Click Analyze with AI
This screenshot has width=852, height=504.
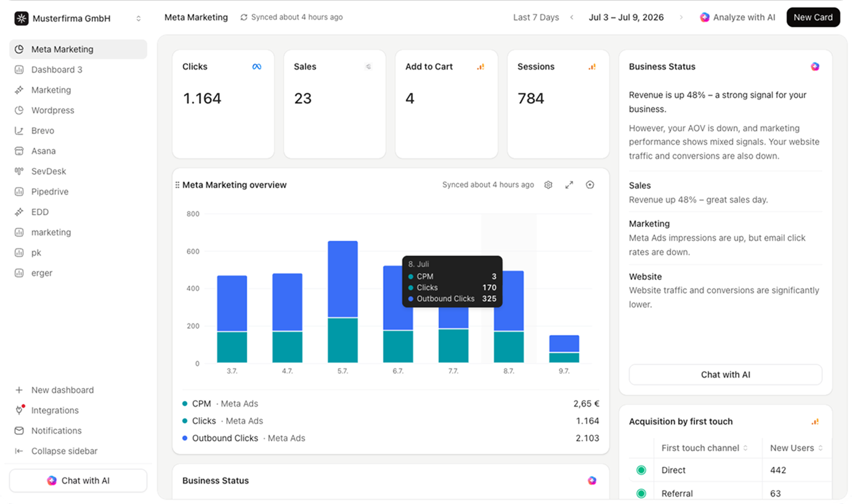point(737,17)
